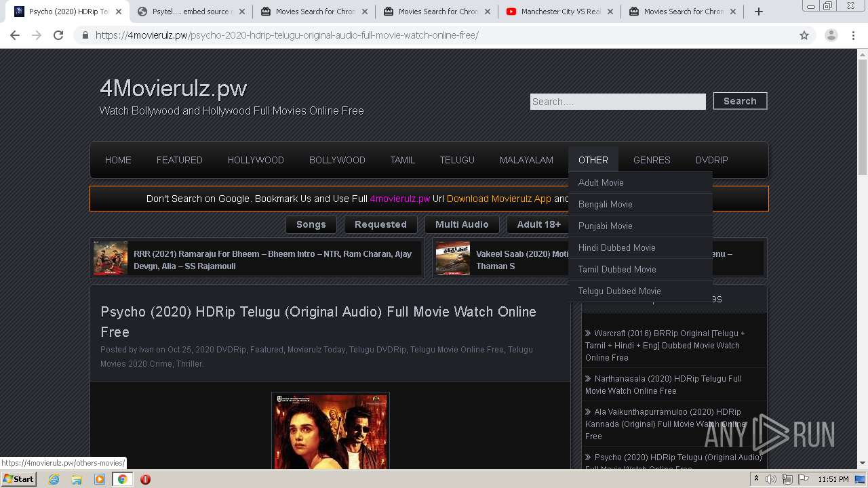Click the 4movierulz.pw link in notice bar
868x488 pixels.
[400, 199]
